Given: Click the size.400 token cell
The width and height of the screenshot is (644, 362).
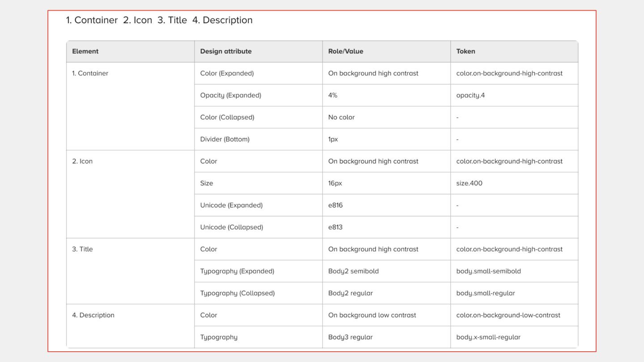Looking at the screenshot, I should point(469,183).
